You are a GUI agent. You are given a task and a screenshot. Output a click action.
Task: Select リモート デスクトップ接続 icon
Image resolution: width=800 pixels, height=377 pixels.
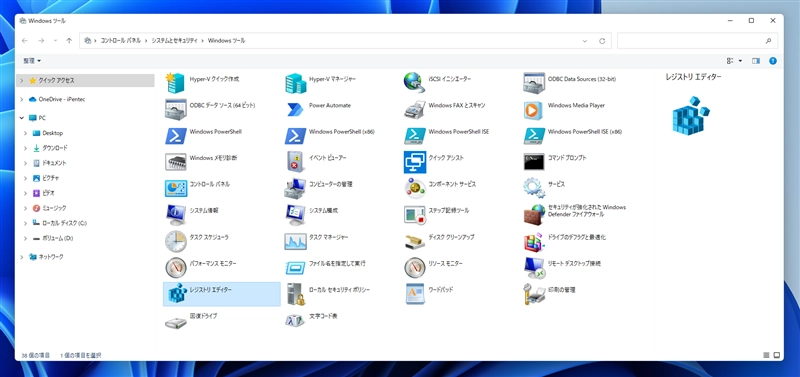pyautogui.click(x=534, y=267)
